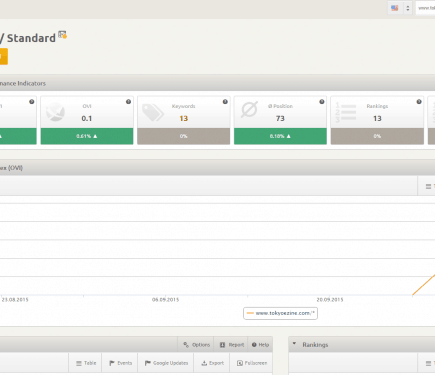Open the OVI chart hamburger menu
The image size is (435, 375).
pyautogui.click(x=428, y=187)
